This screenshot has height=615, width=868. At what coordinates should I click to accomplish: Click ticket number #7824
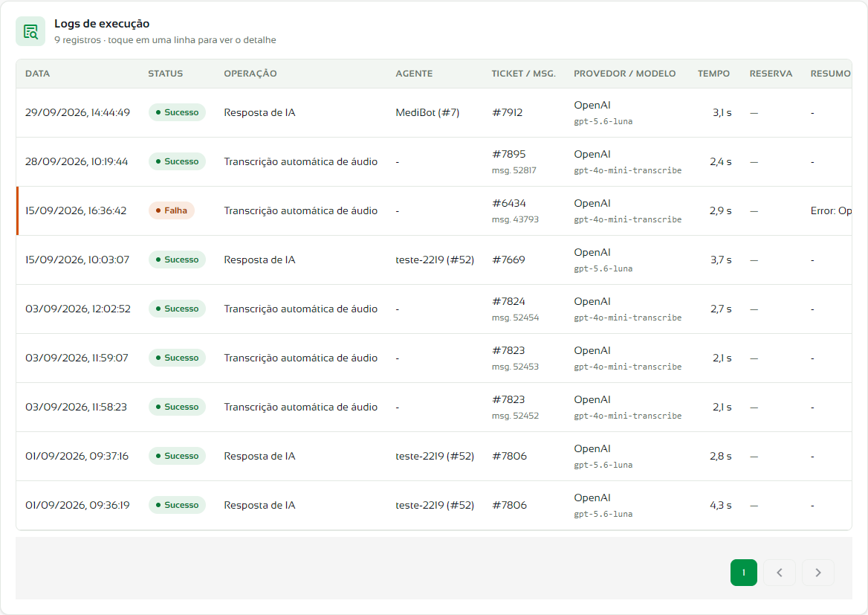[x=508, y=301]
